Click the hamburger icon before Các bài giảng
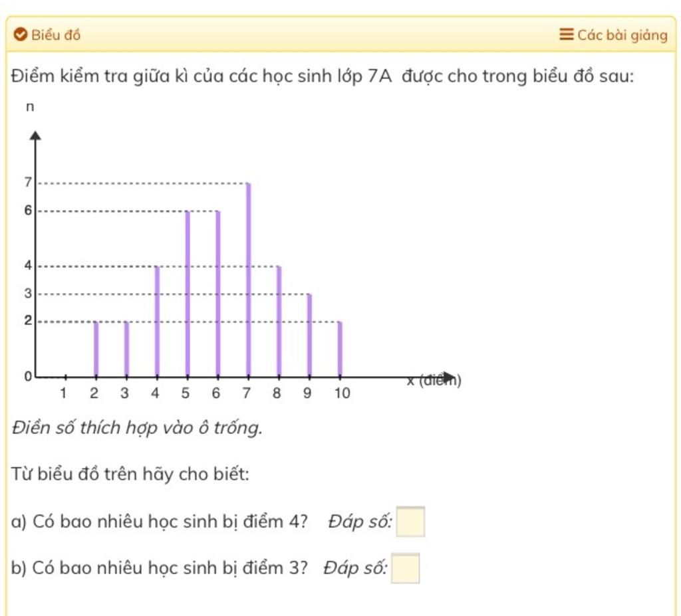The height and width of the screenshot is (616, 681). [x=566, y=34]
